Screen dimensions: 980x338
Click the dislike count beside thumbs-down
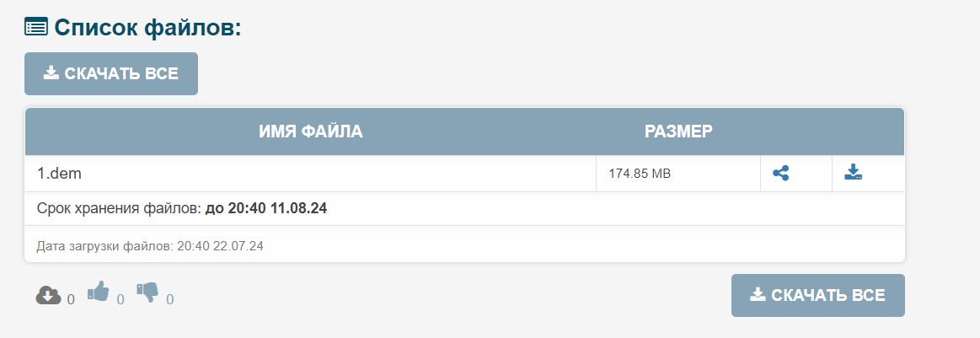tap(170, 298)
